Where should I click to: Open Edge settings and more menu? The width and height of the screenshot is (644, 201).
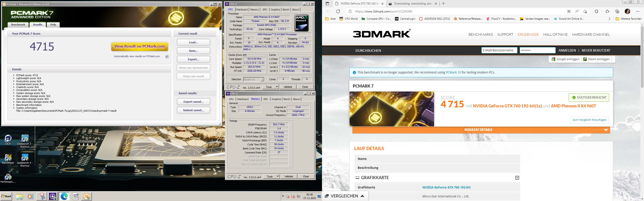tap(638, 11)
